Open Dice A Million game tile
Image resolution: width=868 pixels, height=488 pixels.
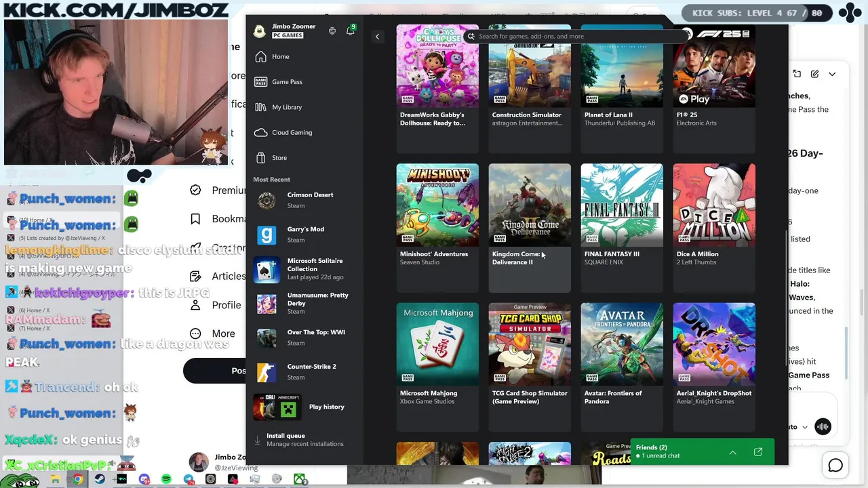click(714, 228)
